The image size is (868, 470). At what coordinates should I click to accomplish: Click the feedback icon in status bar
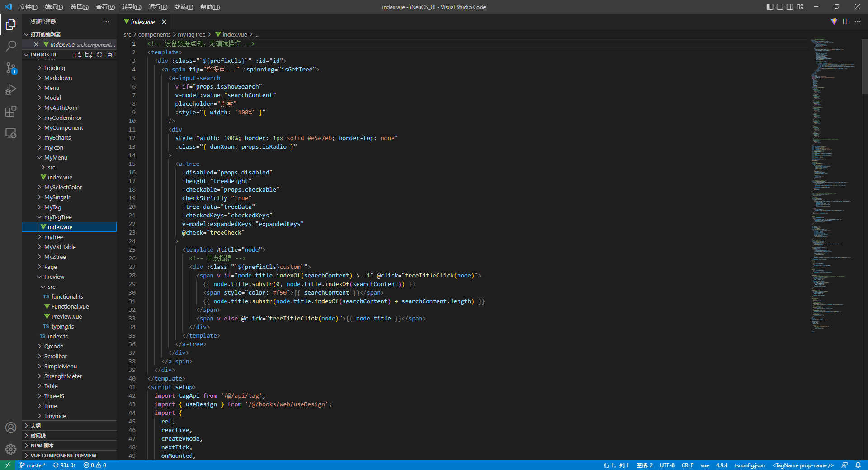[844, 465]
